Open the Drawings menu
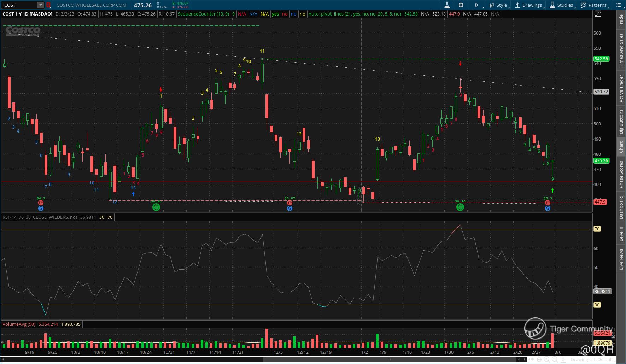Viewport: 626px width, 364px height. coord(529,5)
